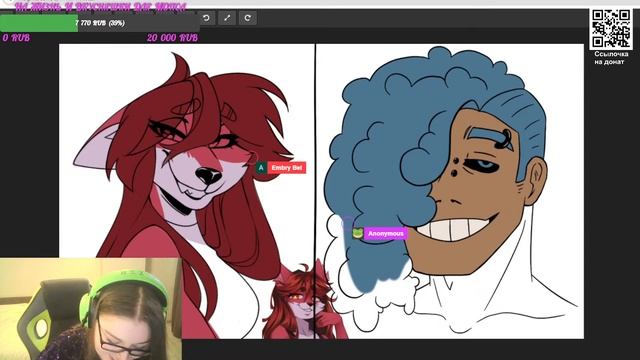Click the QR code donation link

[611, 29]
